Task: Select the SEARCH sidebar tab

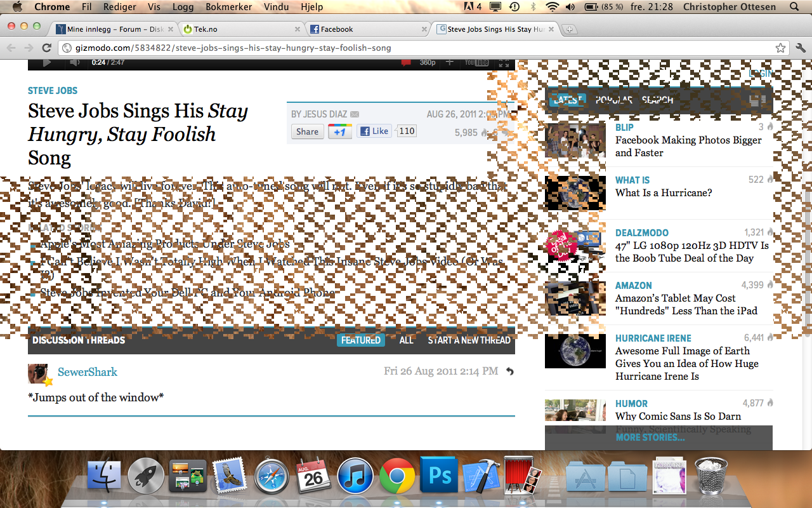Action: pyautogui.click(x=657, y=100)
